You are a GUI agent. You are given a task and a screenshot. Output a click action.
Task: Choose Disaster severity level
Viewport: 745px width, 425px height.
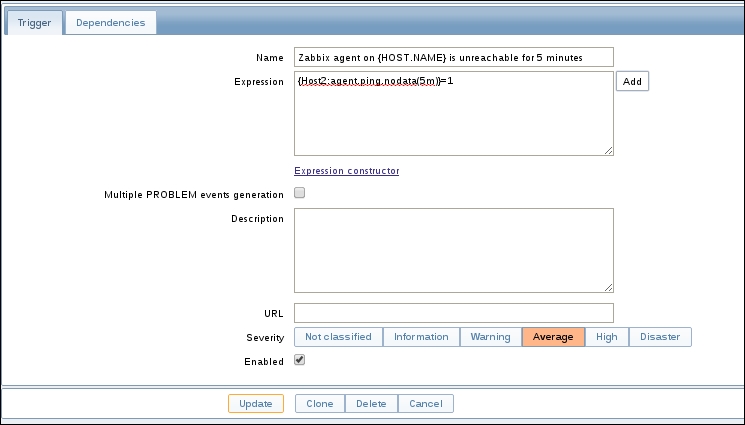tap(660, 337)
